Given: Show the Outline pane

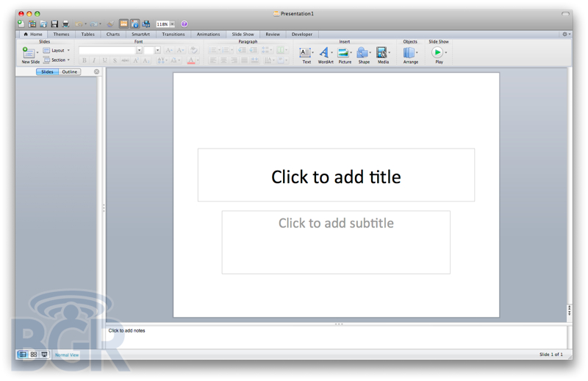Looking at the screenshot, I should pyautogui.click(x=69, y=71).
